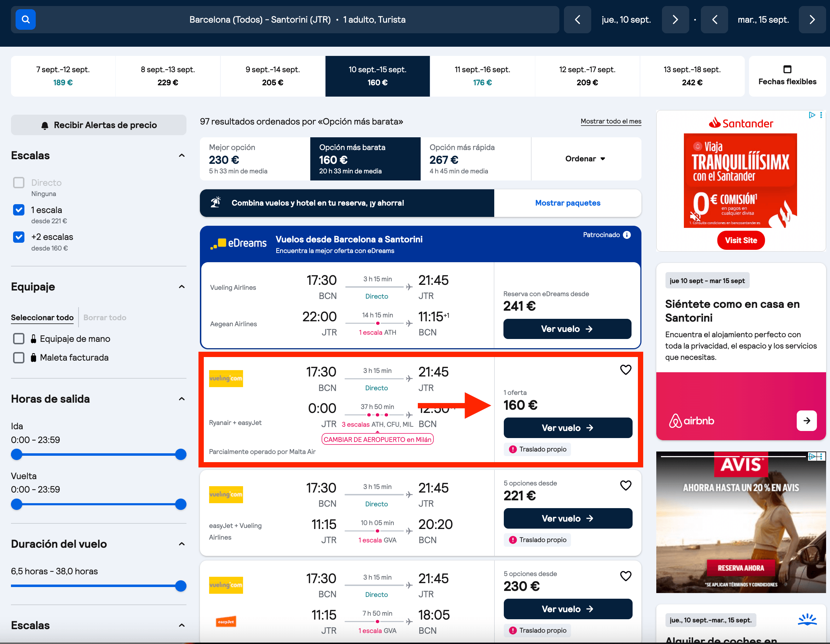Click the beach umbrella package icon

coord(215,203)
